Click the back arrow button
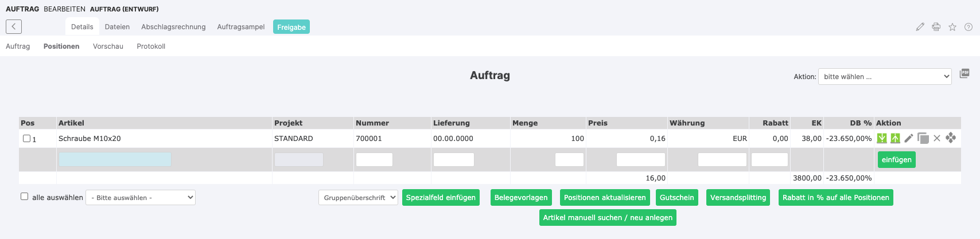 [14, 26]
